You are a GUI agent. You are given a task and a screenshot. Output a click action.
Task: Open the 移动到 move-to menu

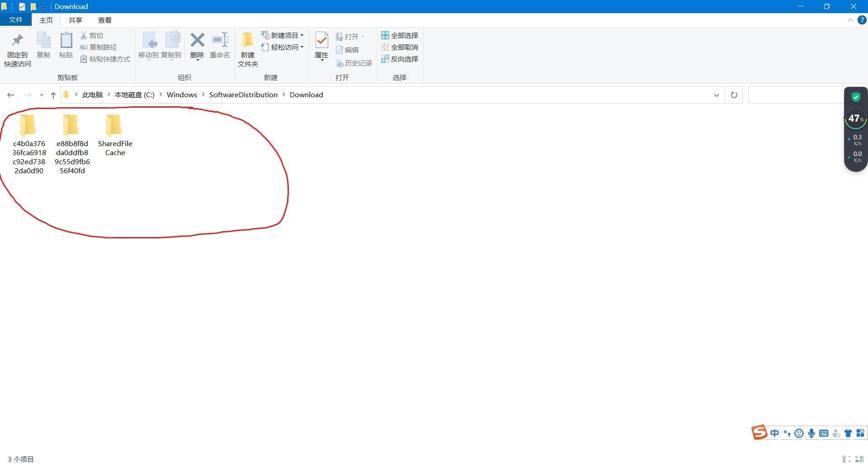[x=148, y=45]
